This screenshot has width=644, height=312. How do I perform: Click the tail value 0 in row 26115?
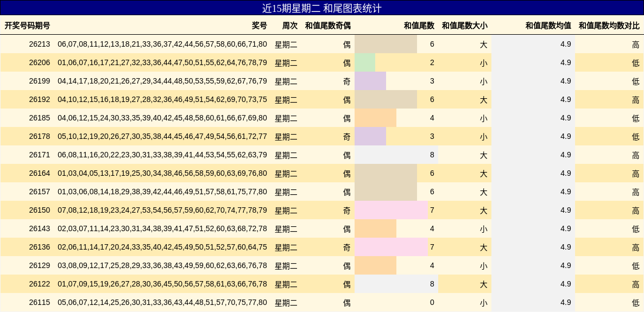432,303
